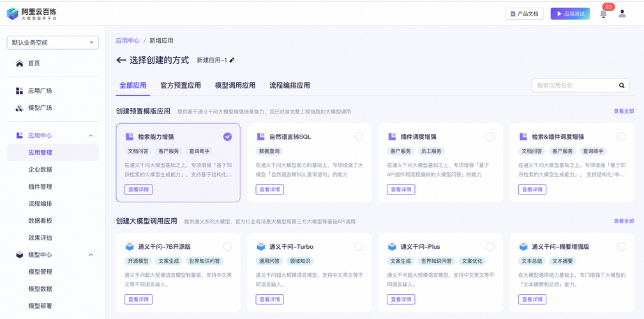Click 查看全部 for 创建预置模版应用
This screenshot has width=644, height=319.
point(624,111)
